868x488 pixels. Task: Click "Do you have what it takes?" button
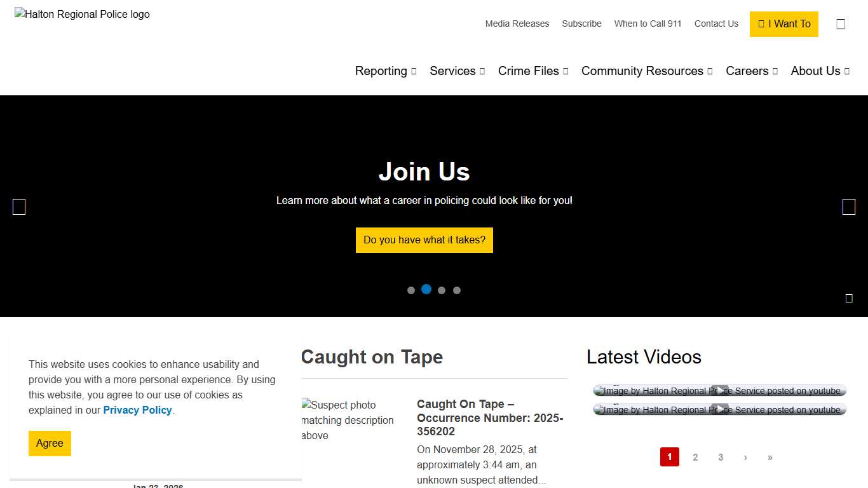pos(424,240)
